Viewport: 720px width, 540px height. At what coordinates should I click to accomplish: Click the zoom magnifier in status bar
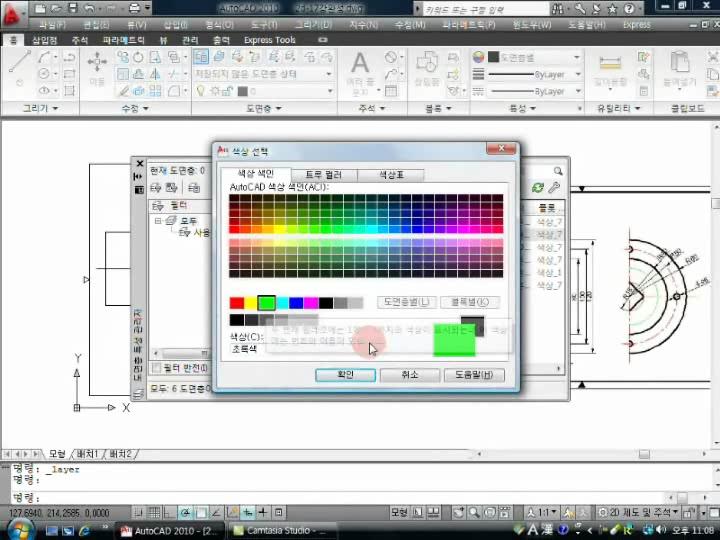click(x=474, y=512)
